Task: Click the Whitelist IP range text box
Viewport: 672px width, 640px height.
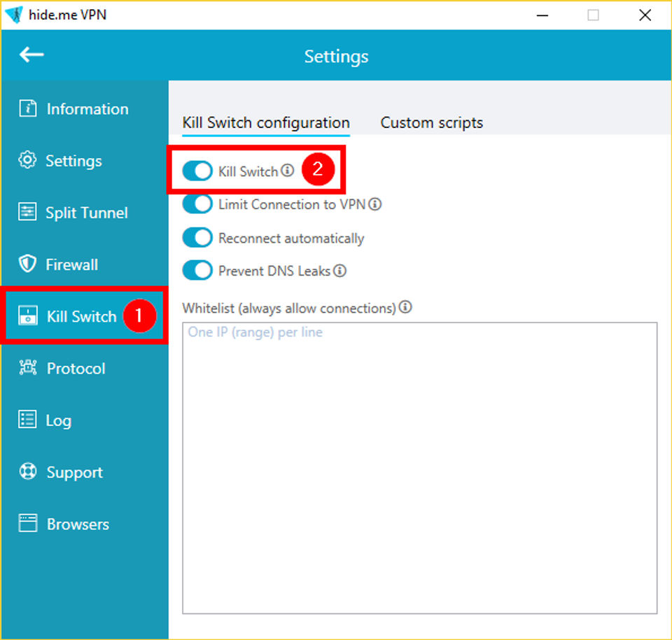Action: 419,468
